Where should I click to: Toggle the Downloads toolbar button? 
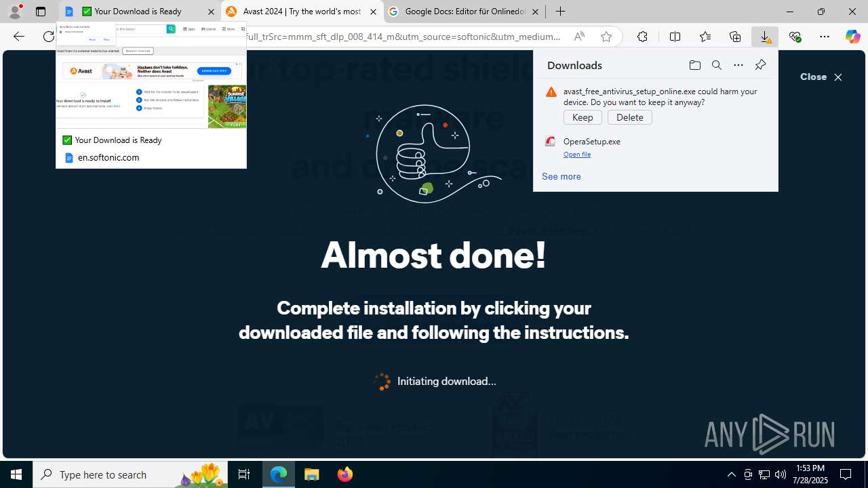tap(765, 37)
